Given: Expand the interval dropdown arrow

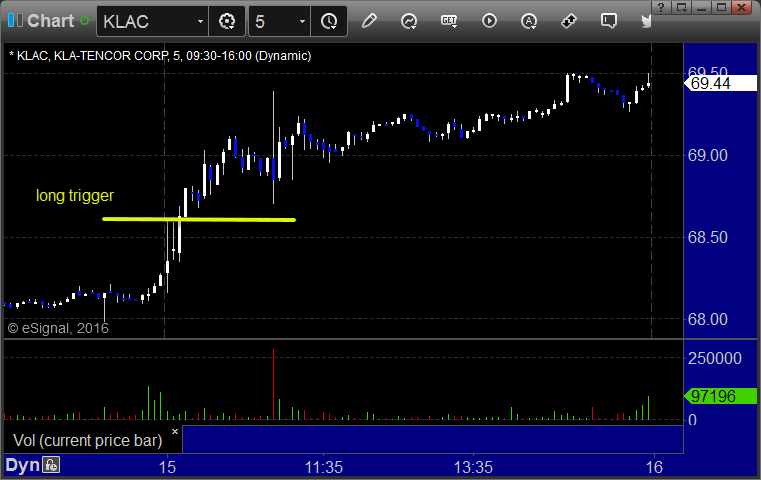Looking at the screenshot, I should click(302, 21).
